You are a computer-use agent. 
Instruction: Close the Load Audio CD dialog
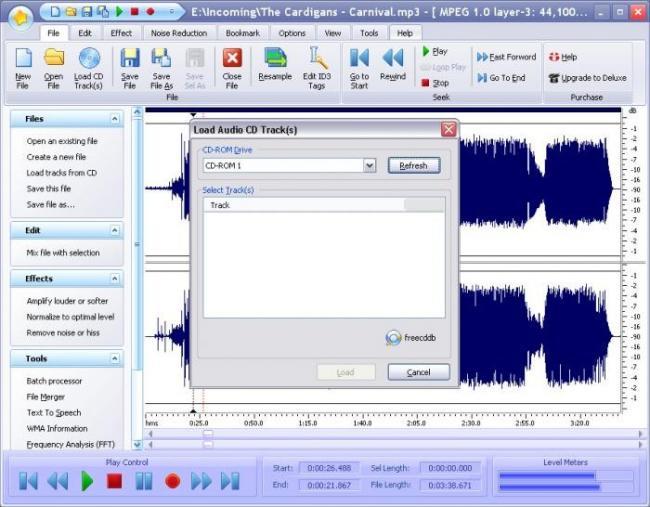(449, 130)
